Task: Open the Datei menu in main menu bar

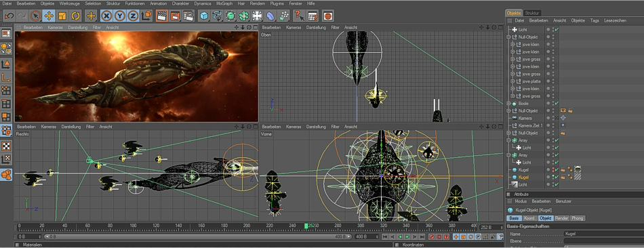Action: (7, 3)
